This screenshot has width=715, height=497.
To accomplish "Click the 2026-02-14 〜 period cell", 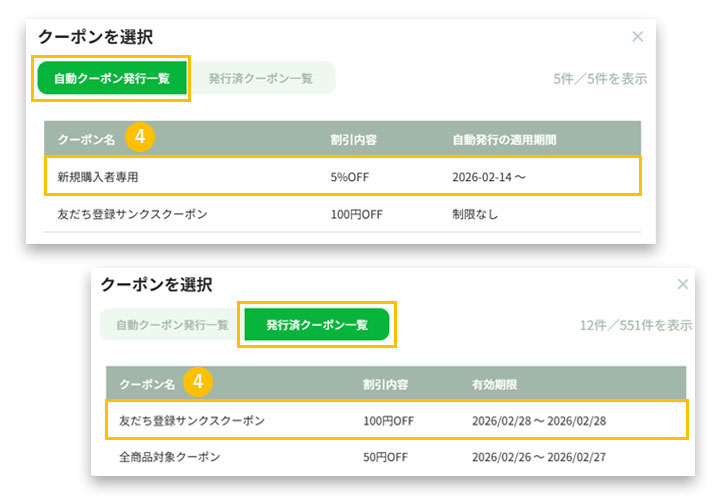I will [x=487, y=177].
